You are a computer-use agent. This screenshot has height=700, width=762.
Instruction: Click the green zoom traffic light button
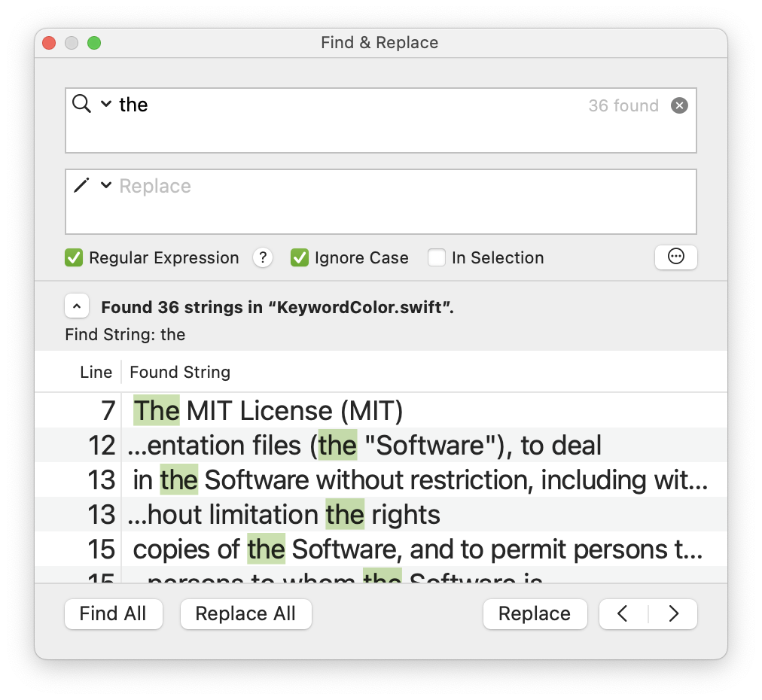tap(95, 43)
